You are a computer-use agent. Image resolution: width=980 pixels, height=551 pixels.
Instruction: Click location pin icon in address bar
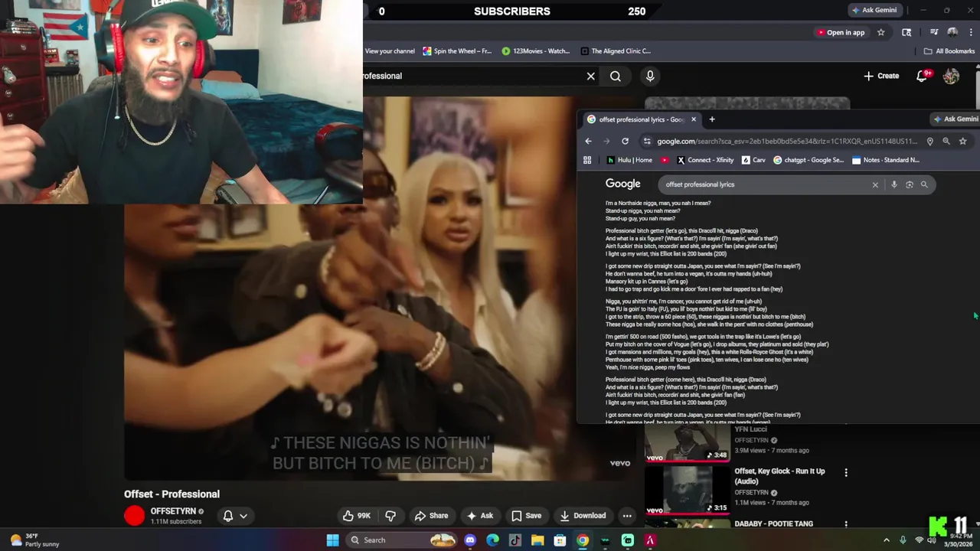pyautogui.click(x=930, y=142)
